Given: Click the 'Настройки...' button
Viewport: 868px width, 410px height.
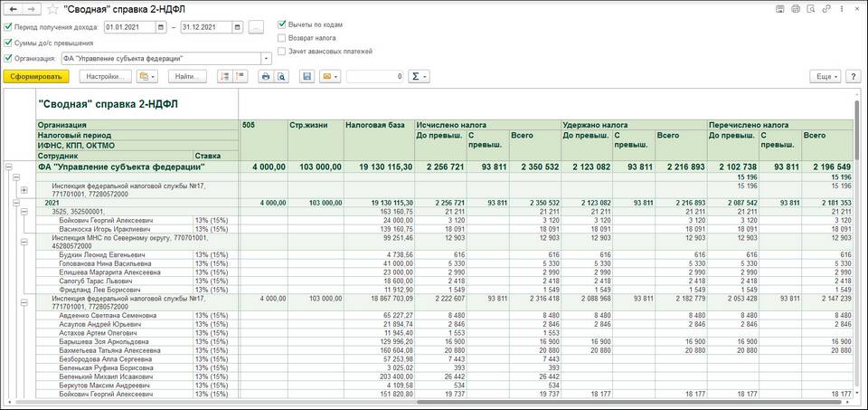Looking at the screenshot, I should pos(105,77).
